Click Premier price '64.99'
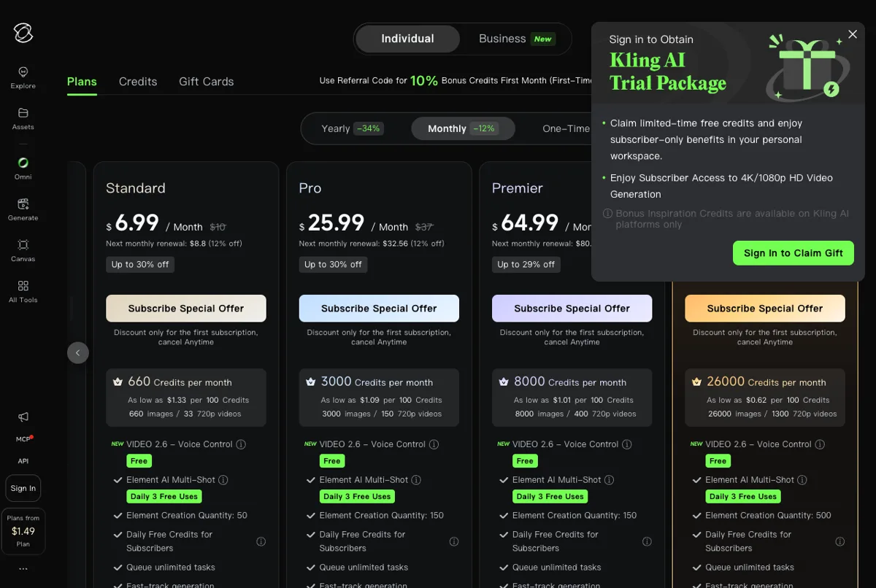This screenshot has height=588, width=876. point(529,223)
